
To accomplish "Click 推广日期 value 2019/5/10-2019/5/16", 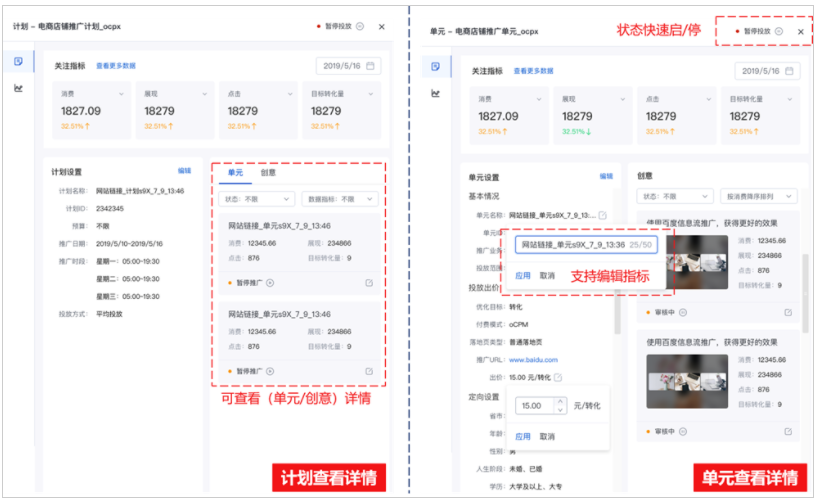I will (129, 244).
